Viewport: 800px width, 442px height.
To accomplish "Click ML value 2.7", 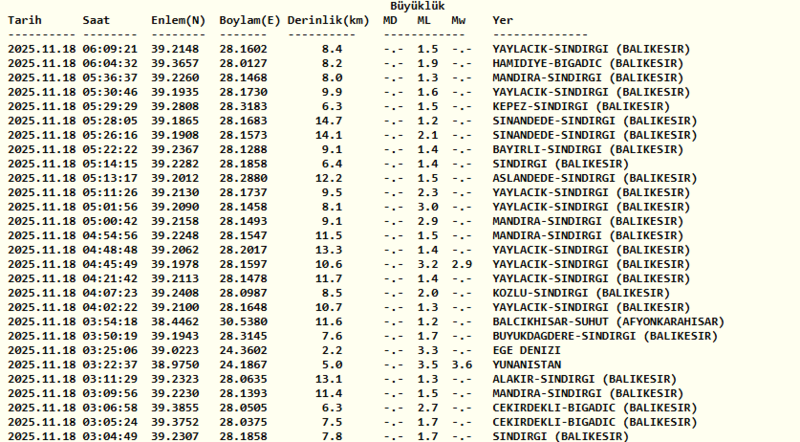I will point(428,407).
